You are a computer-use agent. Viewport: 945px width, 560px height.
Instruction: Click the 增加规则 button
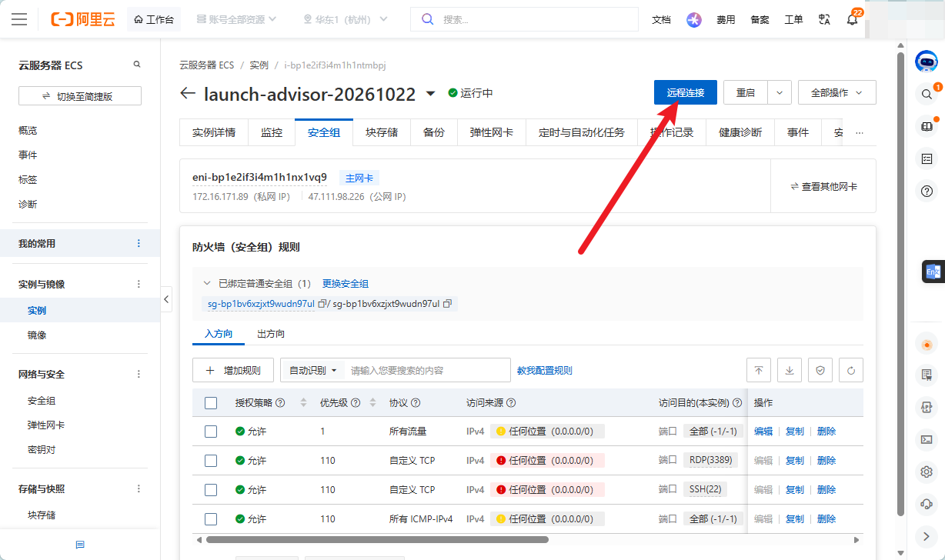(233, 370)
